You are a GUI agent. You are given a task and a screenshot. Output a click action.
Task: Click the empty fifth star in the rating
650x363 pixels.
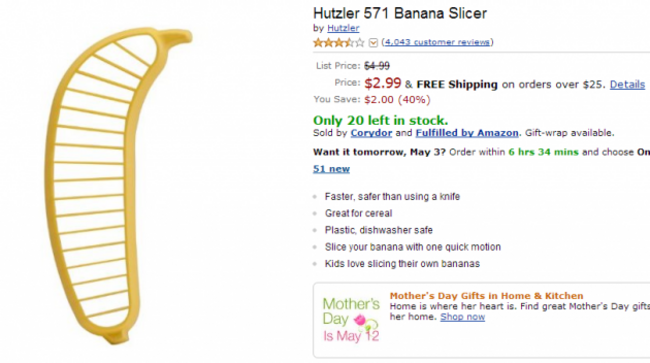click(x=360, y=42)
